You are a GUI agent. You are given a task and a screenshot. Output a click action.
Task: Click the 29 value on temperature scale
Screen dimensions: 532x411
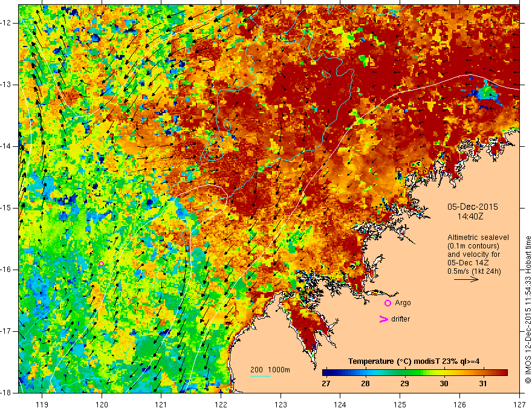404,384
